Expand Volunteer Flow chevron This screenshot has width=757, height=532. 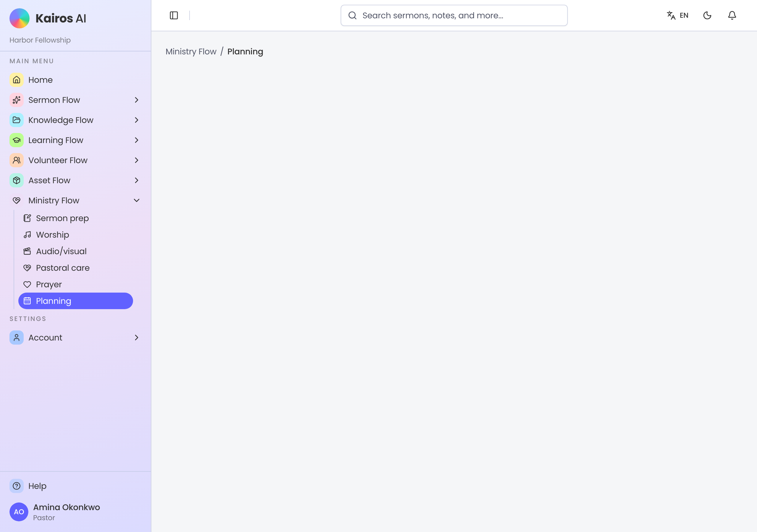click(137, 160)
